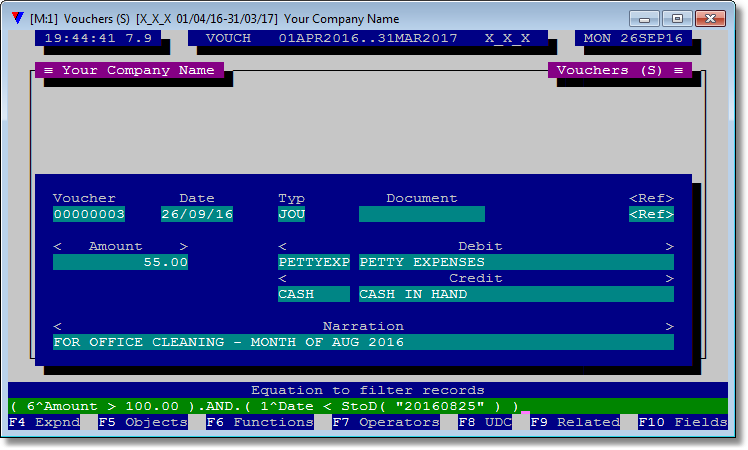The width and height of the screenshot is (748, 450).
Task: Click the highlighted <Ref> field
Action: (651, 214)
